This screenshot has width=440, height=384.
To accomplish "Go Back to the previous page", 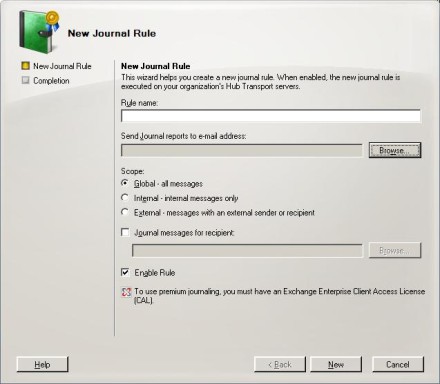I will click(x=280, y=364).
